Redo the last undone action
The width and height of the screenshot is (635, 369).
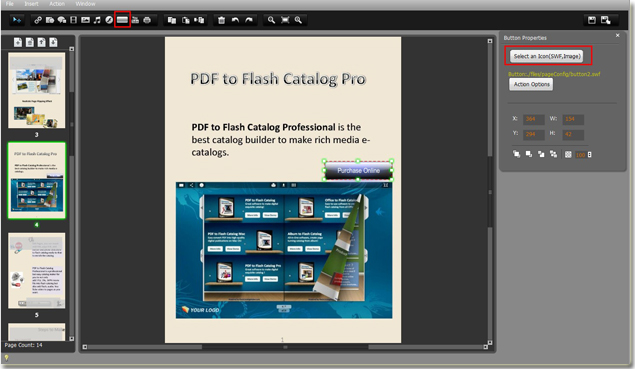[x=249, y=20]
